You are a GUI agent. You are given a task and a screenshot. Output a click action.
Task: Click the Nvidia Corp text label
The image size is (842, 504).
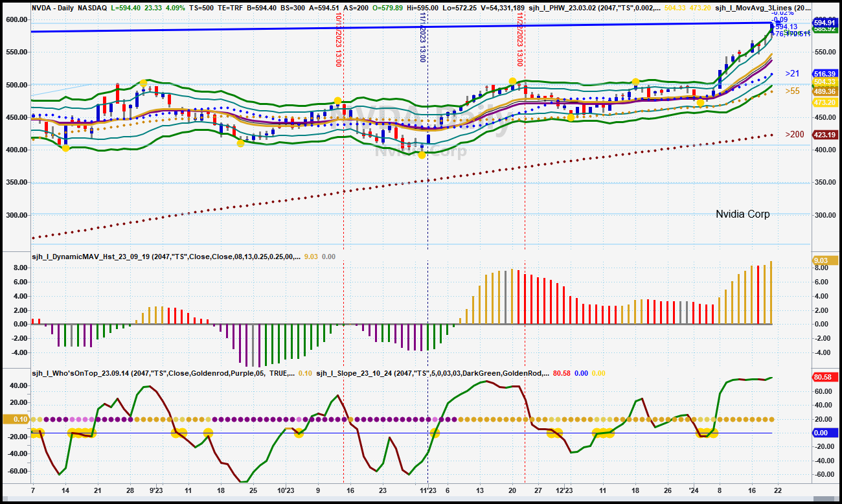point(743,214)
